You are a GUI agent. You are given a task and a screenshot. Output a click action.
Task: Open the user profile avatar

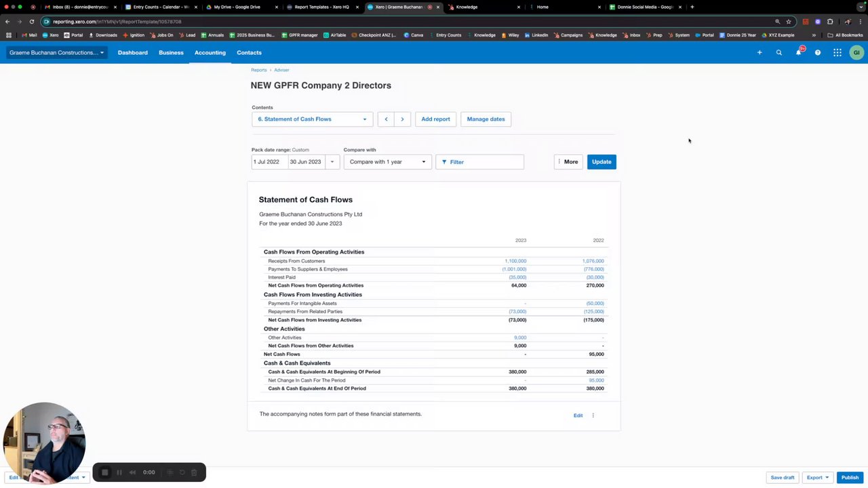pyautogui.click(x=856, y=52)
